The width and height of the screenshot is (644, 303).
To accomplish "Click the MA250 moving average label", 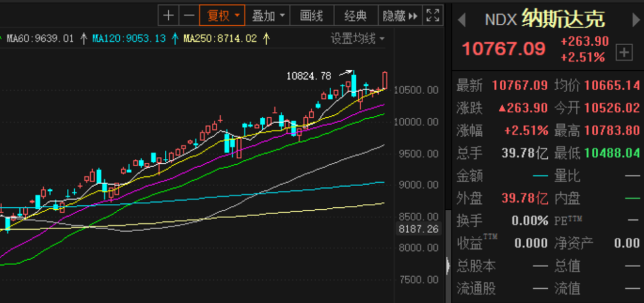I will (220, 39).
